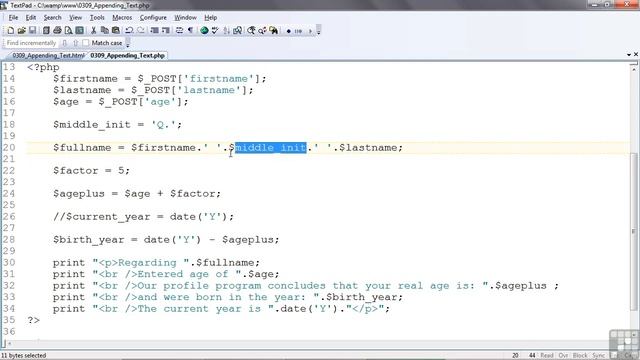Viewport: 640px width, 360px height.
Task: Cut selection using the scissors icon
Action: coord(93,31)
